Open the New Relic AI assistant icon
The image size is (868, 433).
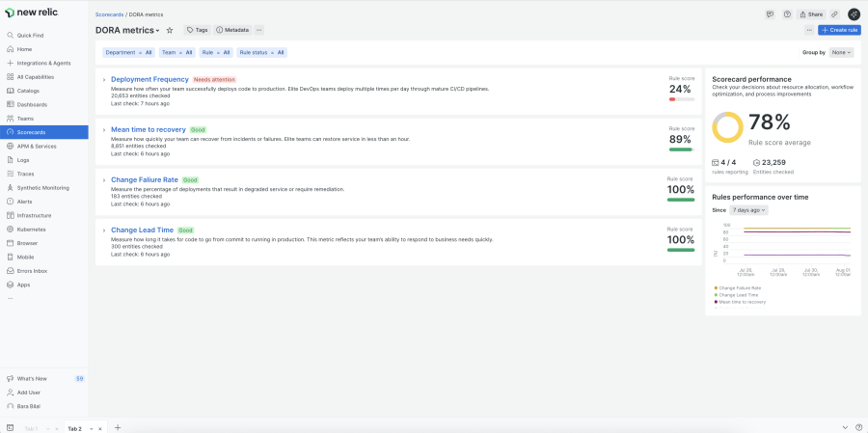coord(854,14)
